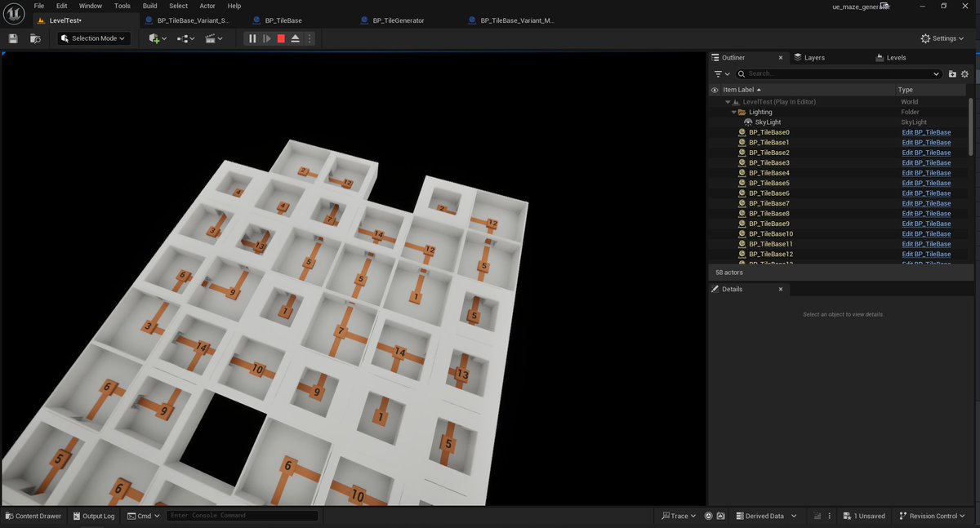Save the current level with the floppy icon
Image resolution: width=980 pixels, height=528 pixels.
tap(13, 38)
